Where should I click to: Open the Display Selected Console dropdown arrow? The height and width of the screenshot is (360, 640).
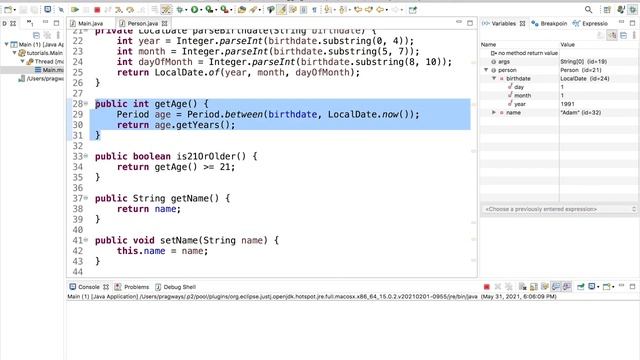pos(598,287)
